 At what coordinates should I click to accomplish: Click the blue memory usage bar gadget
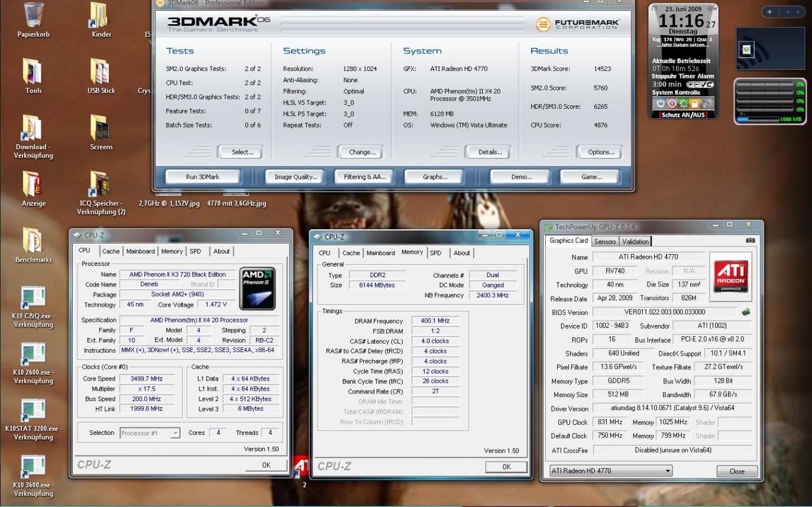pyautogui.click(x=758, y=119)
